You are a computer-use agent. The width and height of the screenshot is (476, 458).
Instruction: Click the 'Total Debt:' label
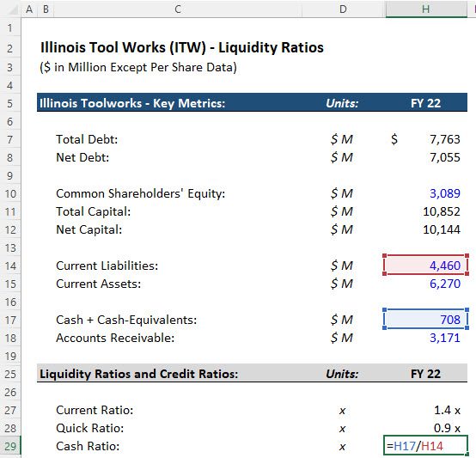(x=87, y=139)
